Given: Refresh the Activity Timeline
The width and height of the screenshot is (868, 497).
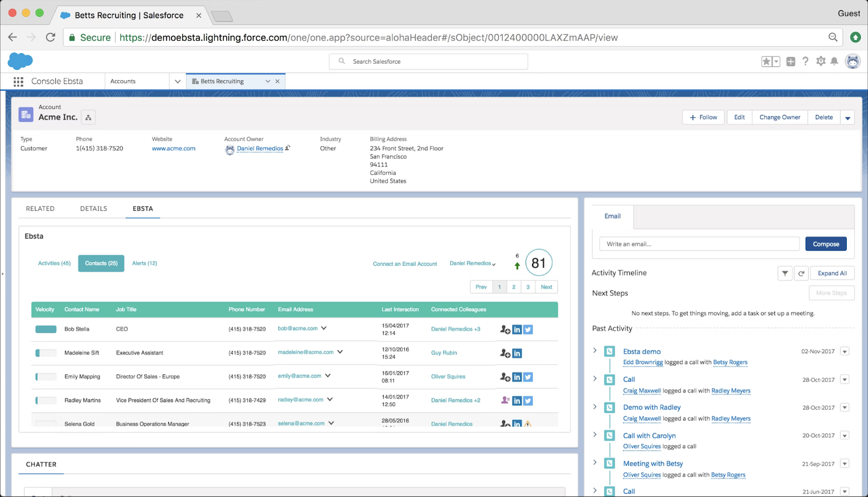Looking at the screenshot, I should pos(801,273).
